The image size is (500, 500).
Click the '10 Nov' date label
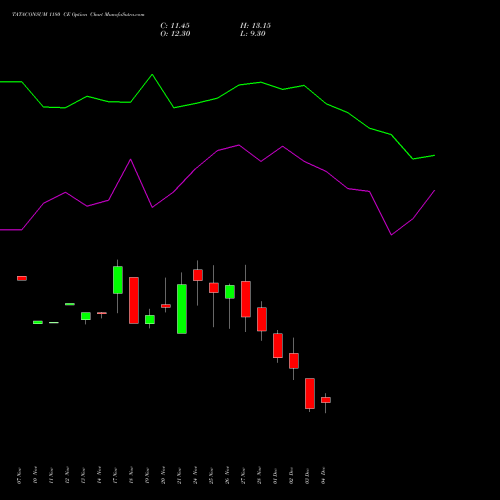point(35,476)
